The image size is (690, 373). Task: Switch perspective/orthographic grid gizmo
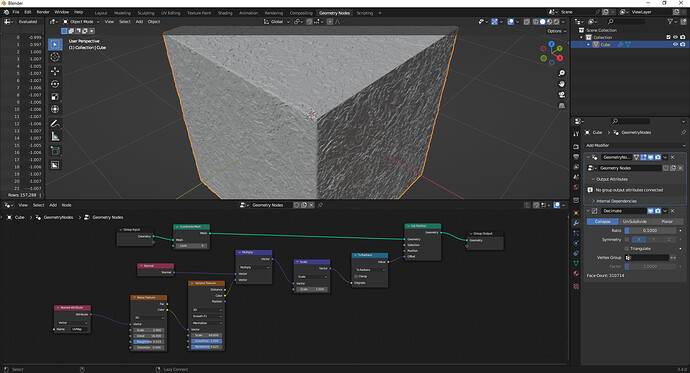(562, 106)
